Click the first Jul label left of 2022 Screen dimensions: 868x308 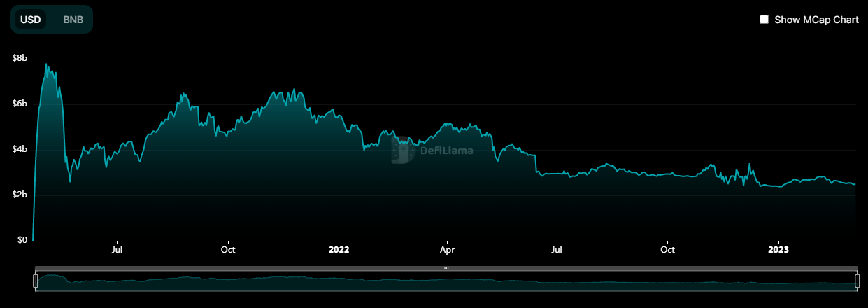118,249
